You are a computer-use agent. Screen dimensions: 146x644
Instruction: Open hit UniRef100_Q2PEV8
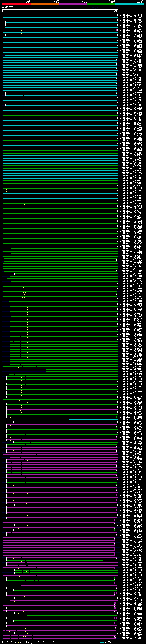tap(131, 15)
